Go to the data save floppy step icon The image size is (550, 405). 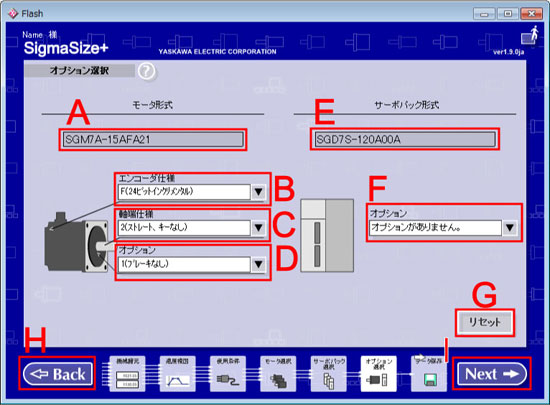coord(429,374)
